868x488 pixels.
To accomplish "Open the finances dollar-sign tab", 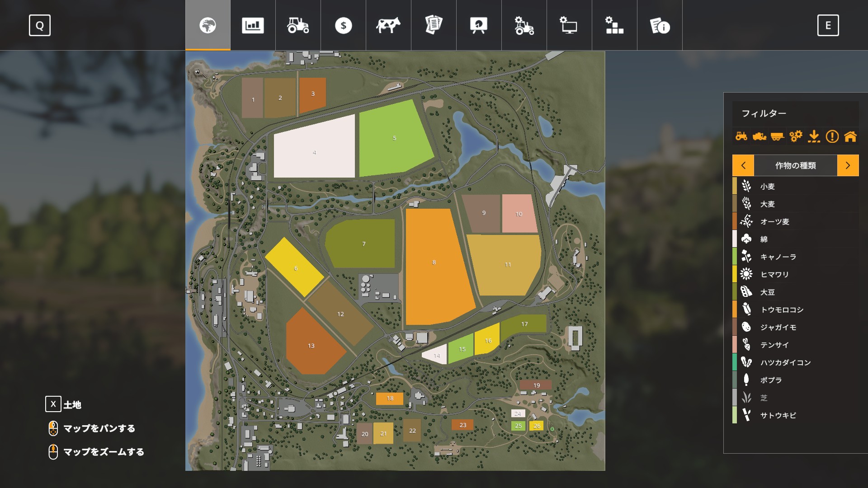I will click(x=343, y=25).
